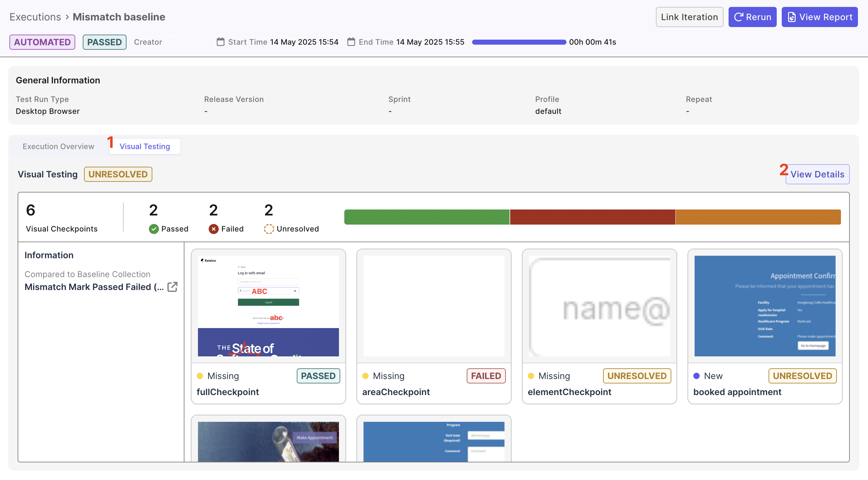Open View Report
The width and height of the screenshot is (868, 480).
click(820, 17)
